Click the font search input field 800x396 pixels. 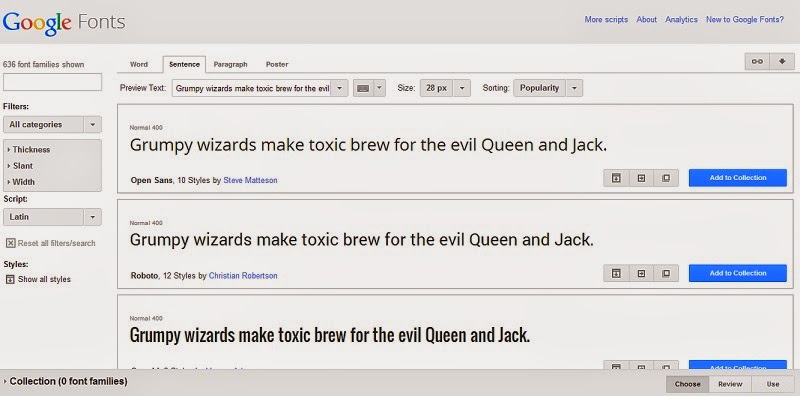click(x=52, y=82)
